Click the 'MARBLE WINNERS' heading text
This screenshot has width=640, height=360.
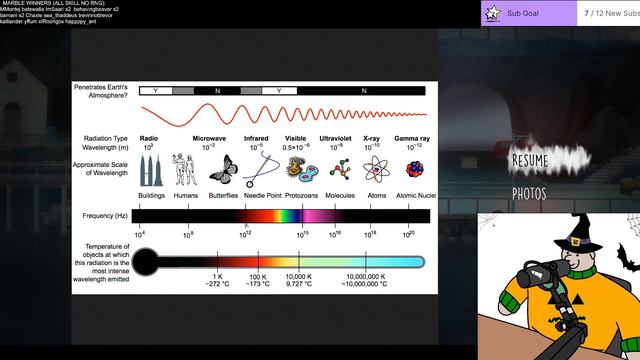coord(53,3)
